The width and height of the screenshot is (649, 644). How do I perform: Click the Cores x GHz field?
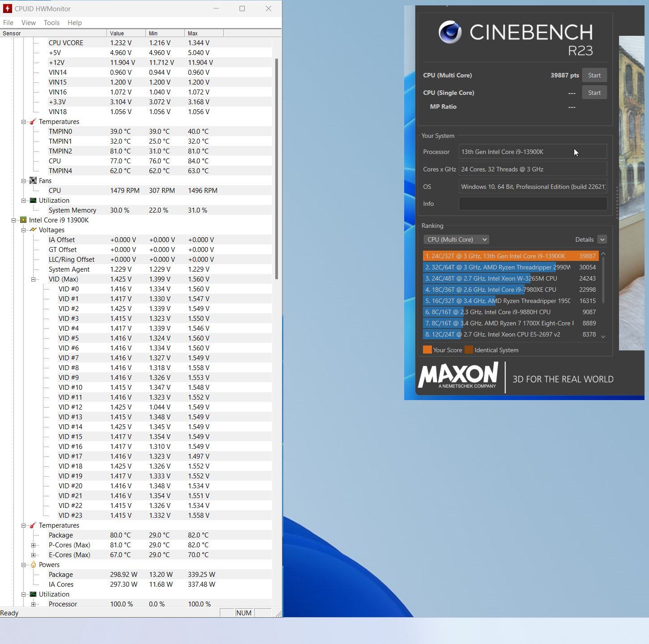[x=533, y=169]
